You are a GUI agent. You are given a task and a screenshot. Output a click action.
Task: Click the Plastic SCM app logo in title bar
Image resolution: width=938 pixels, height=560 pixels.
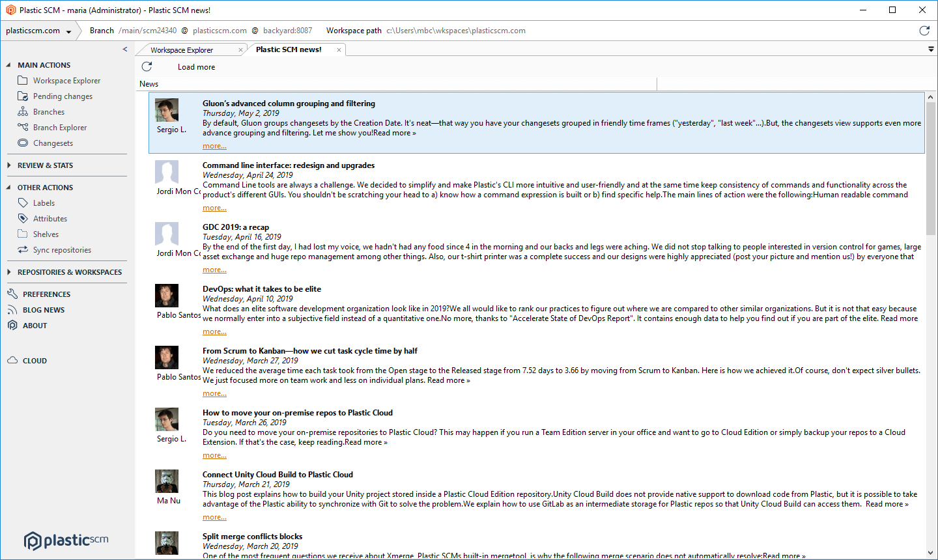coord(10,10)
